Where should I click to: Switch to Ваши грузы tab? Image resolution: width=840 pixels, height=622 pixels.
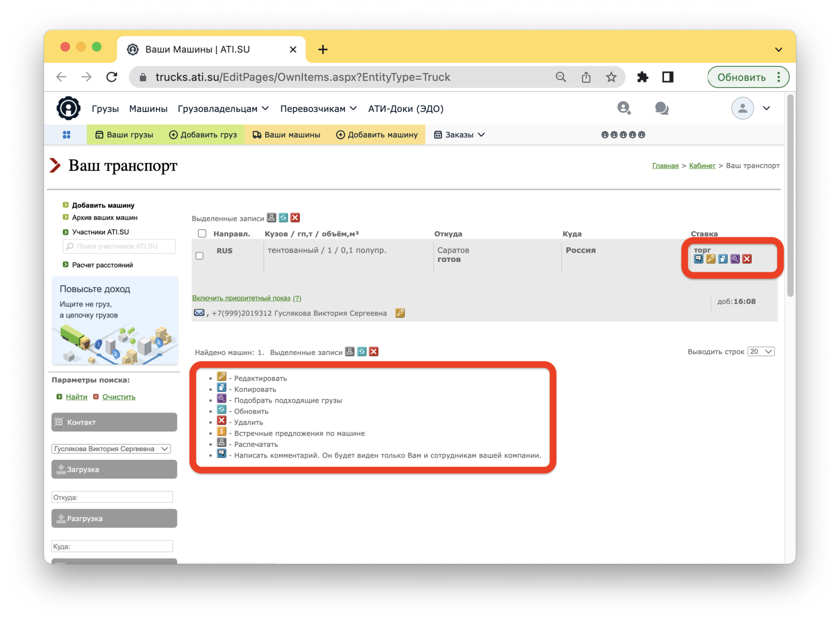click(124, 134)
